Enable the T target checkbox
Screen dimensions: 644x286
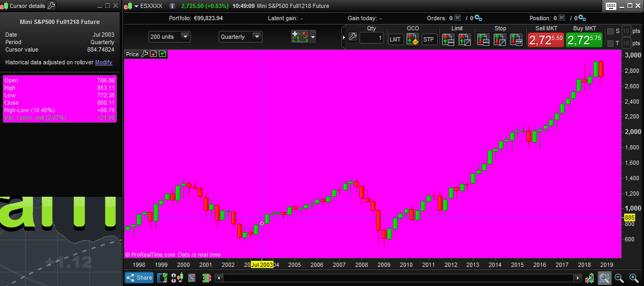click(610, 43)
